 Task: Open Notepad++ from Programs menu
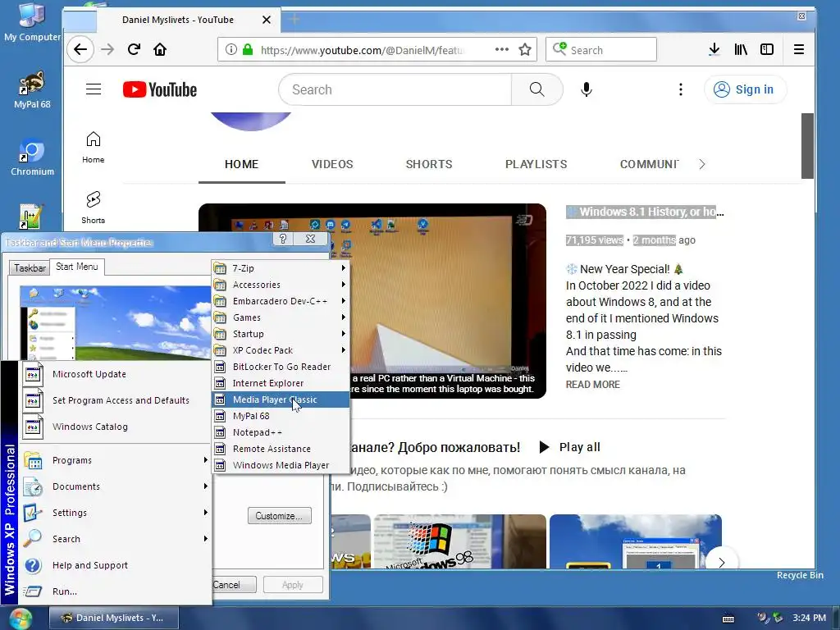click(x=281, y=432)
